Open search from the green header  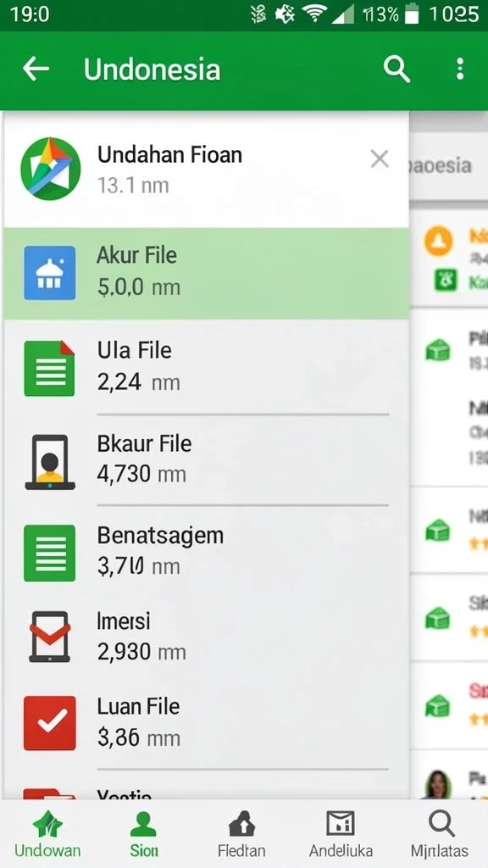[x=396, y=70]
